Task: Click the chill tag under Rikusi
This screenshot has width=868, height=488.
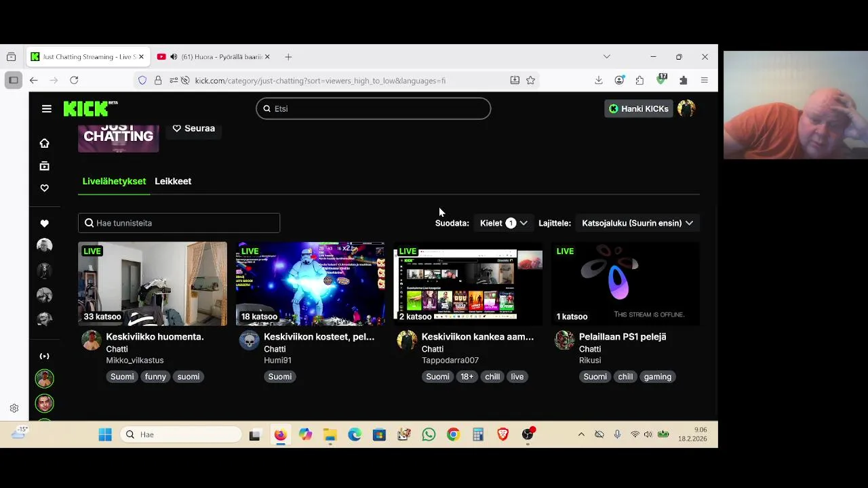Action: coord(625,377)
